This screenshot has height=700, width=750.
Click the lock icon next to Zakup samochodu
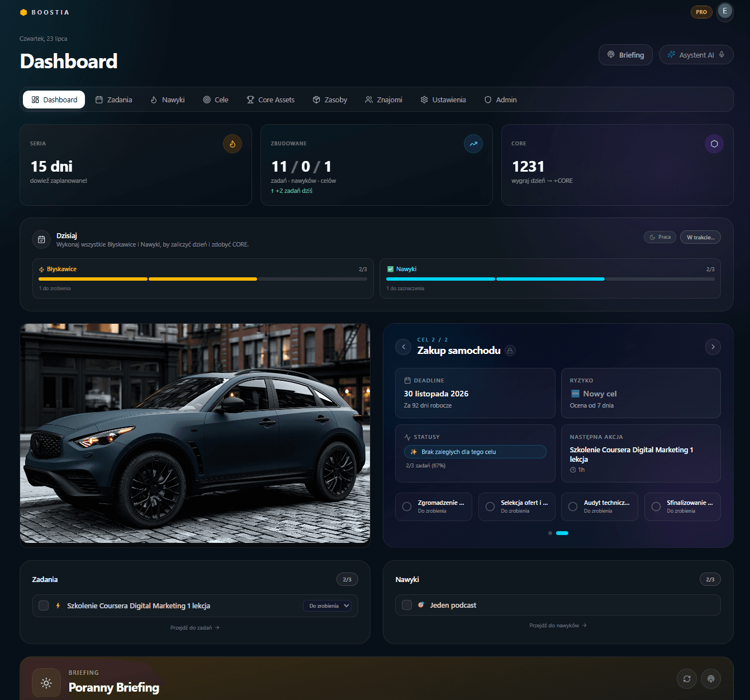click(x=510, y=351)
